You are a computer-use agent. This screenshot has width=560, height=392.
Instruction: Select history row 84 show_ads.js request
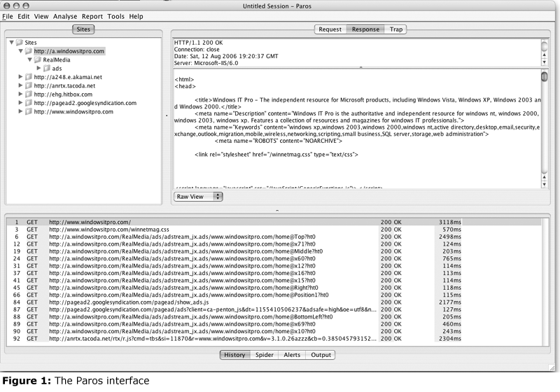click(x=274, y=302)
